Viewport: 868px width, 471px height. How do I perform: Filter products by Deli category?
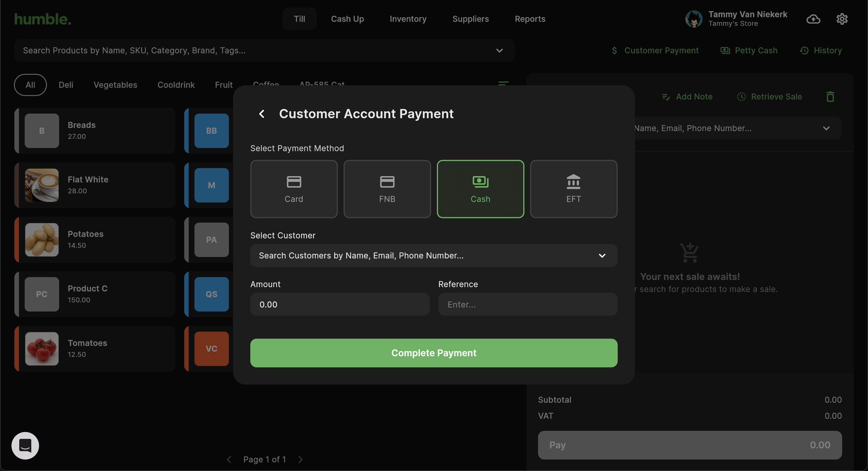(x=66, y=85)
